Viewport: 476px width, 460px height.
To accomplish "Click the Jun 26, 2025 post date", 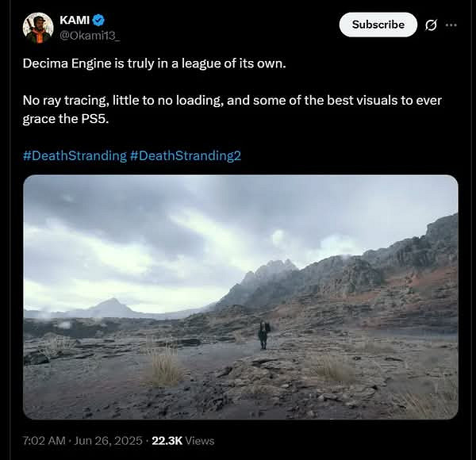I will 109,440.
